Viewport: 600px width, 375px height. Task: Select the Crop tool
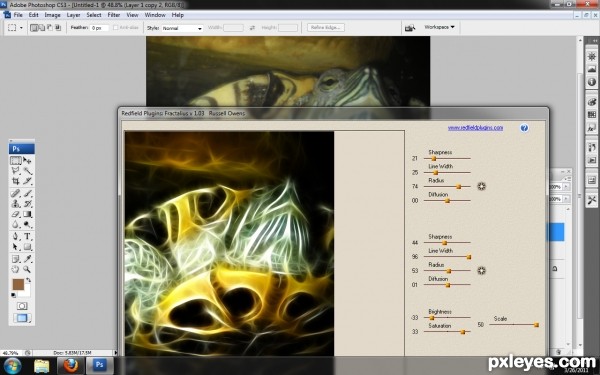16,181
